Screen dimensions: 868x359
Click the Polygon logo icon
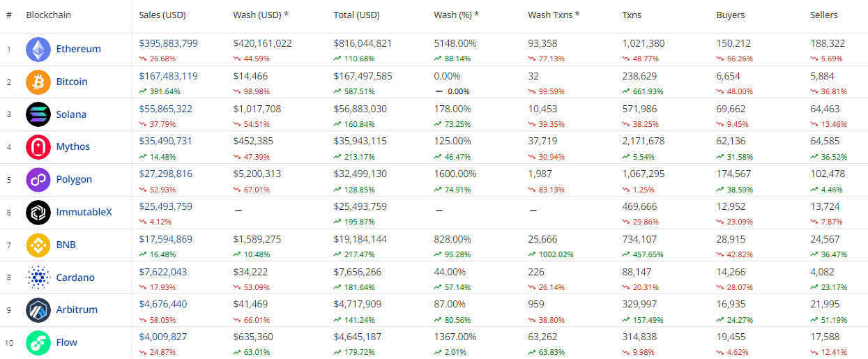(38, 180)
